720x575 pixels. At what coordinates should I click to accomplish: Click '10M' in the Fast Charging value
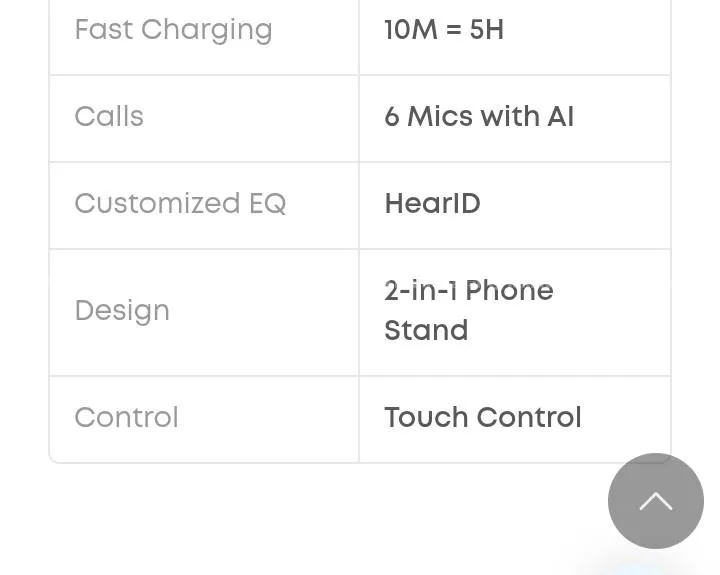[411, 30]
